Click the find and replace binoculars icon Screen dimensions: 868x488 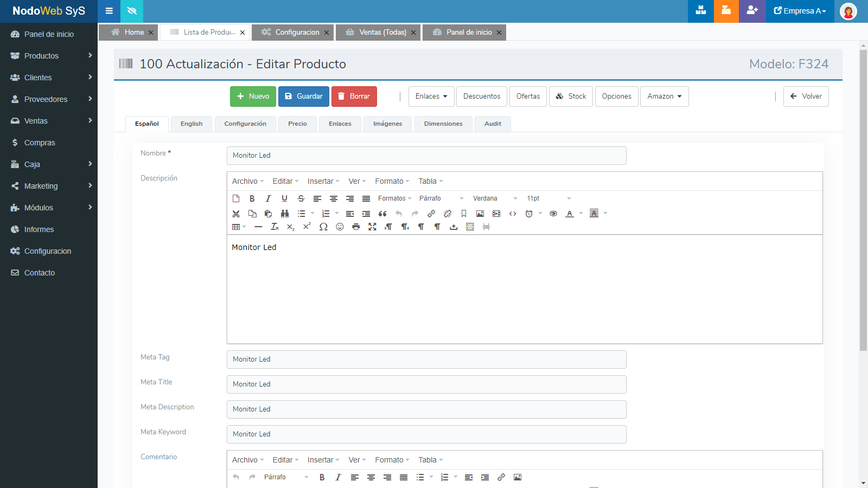[285, 214]
